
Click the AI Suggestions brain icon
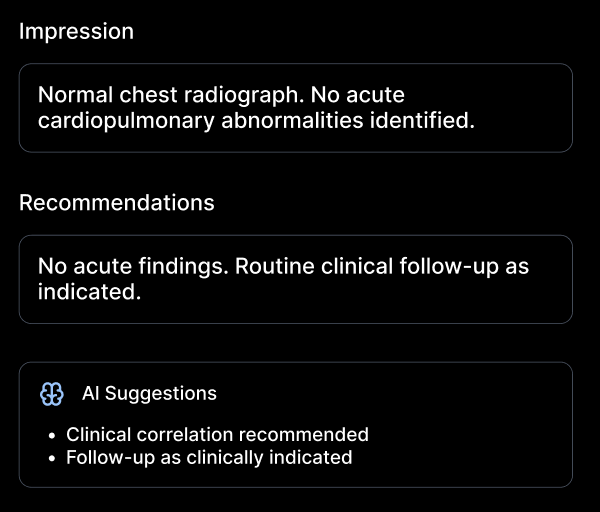tap(52, 394)
